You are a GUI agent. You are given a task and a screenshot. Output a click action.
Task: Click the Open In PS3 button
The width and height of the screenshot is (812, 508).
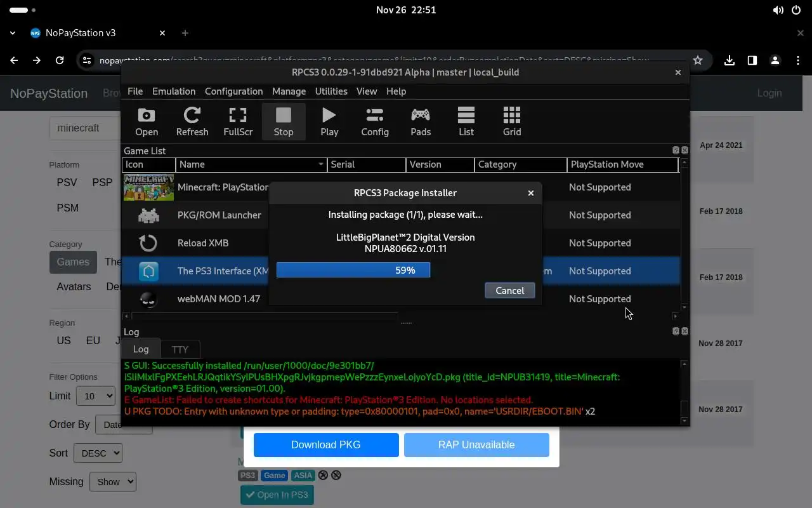tap(277, 495)
